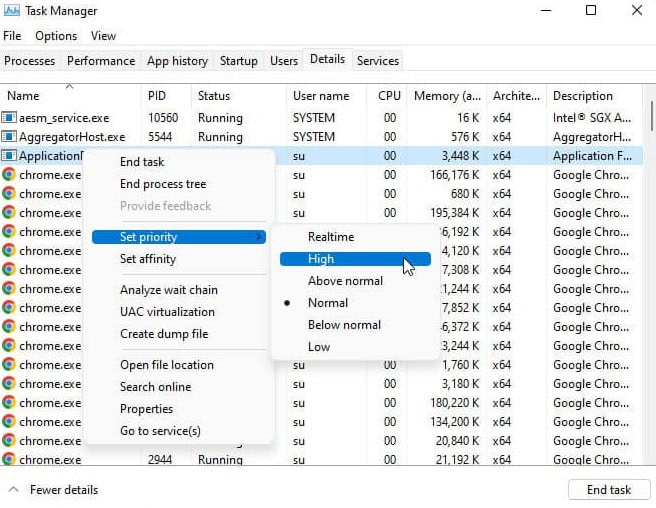This screenshot has width=656, height=508.
Task: Click the selected Application process icon
Action: coord(9,156)
